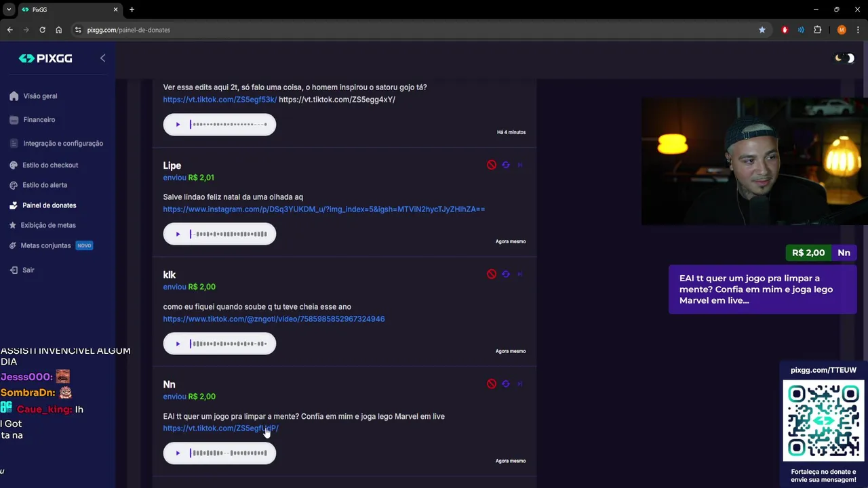Click the purple Nn alert message box
The image size is (868, 488).
click(762, 289)
